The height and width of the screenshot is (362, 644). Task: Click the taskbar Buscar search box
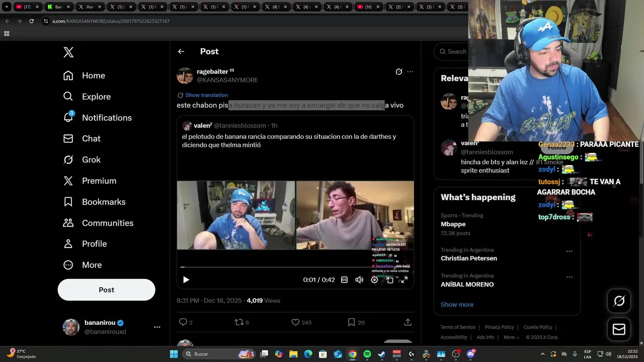[219, 354]
